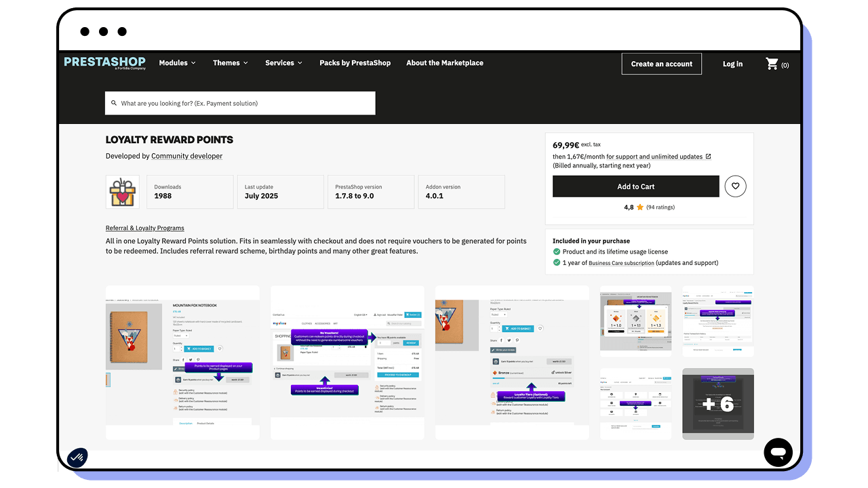Follow the Referral & Loyalty Programs link
868x488 pixels.
[144, 228]
